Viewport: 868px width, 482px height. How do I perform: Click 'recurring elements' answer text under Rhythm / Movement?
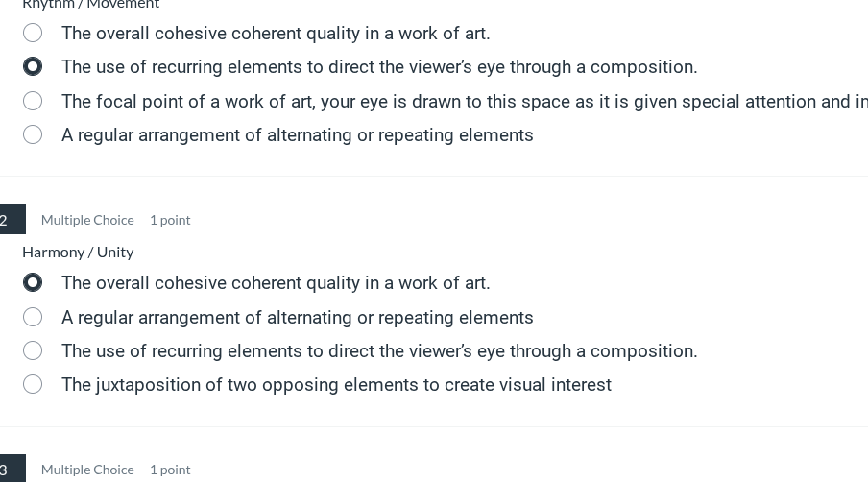click(379, 67)
